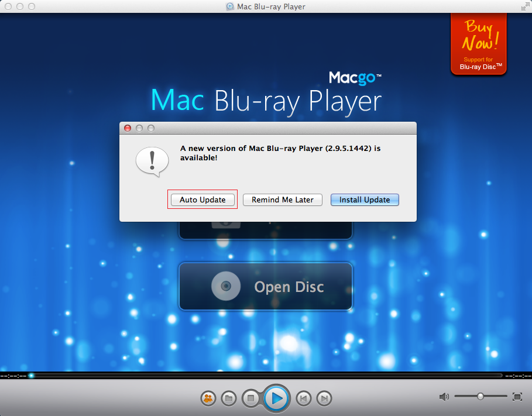Toggle window full screen from title bar arrows

(x=524, y=6)
